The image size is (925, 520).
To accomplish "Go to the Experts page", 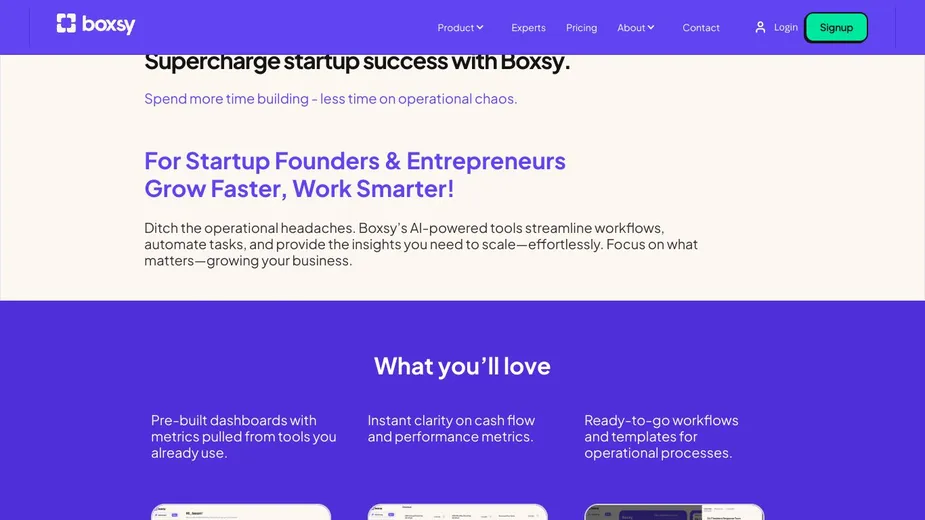I will (528, 28).
